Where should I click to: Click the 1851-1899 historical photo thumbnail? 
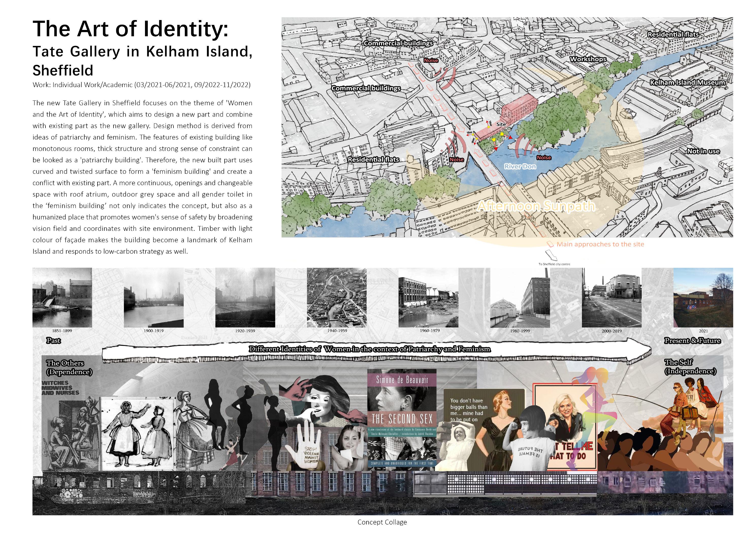coord(62,297)
